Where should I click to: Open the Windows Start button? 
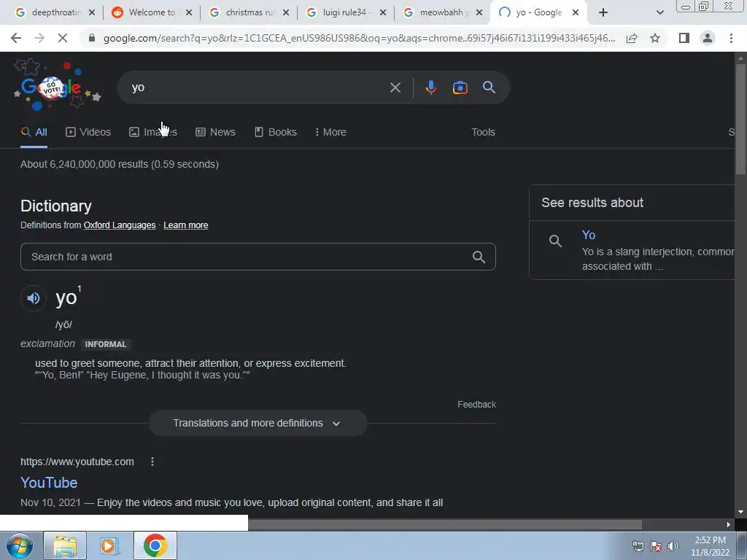pos(20,545)
